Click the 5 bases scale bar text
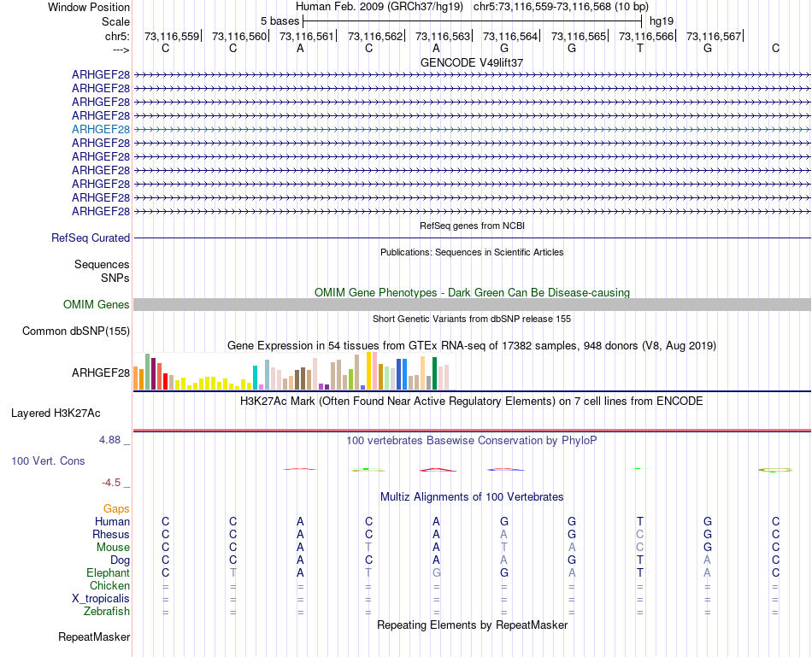 pos(279,21)
